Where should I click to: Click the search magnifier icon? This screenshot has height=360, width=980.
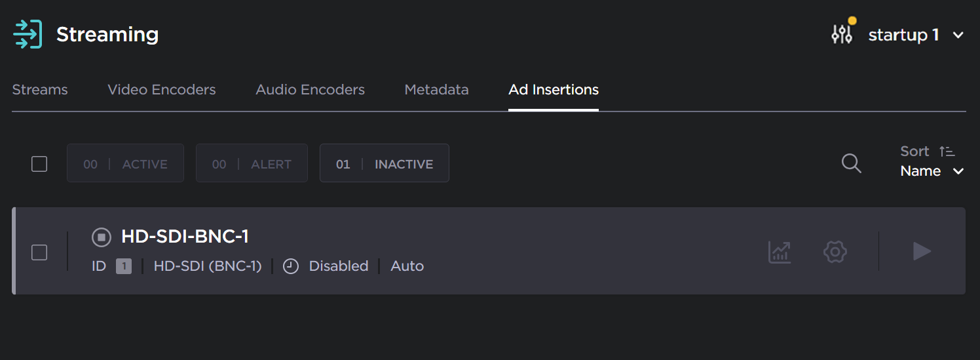click(851, 163)
